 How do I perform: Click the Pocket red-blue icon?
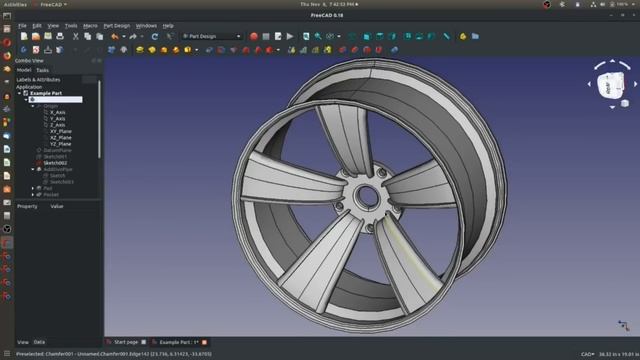click(209, 50)
